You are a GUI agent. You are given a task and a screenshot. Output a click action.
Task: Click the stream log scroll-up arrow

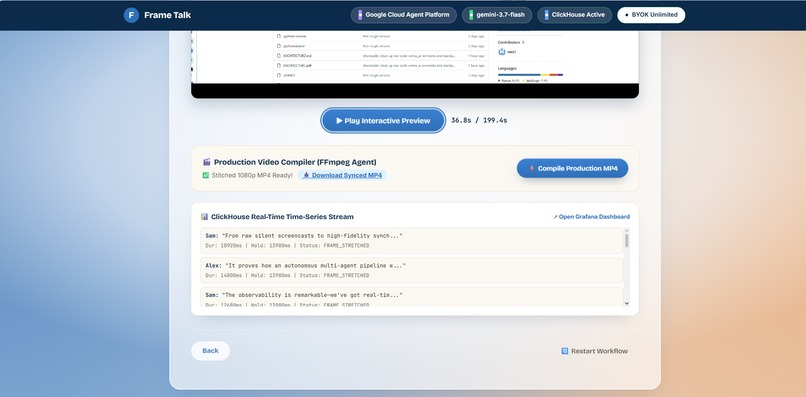(626, 231)
